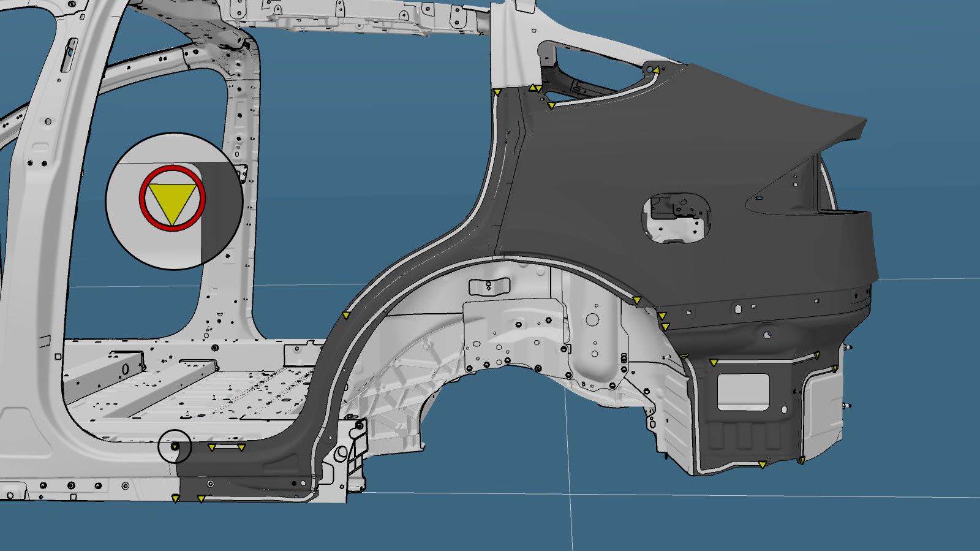Select the yellow triangle at top of the pillar seam
This screenshot has height=551, width=980.
point(497,93)
